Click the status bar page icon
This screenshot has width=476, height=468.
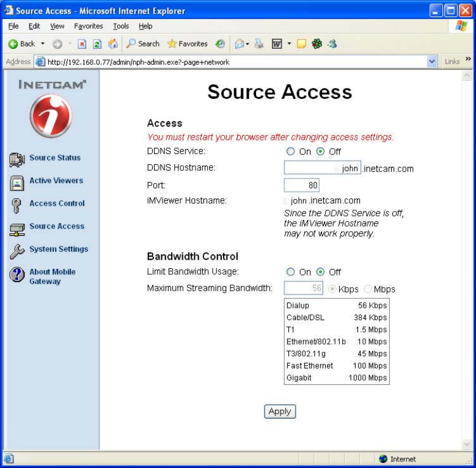click(8, 459)
